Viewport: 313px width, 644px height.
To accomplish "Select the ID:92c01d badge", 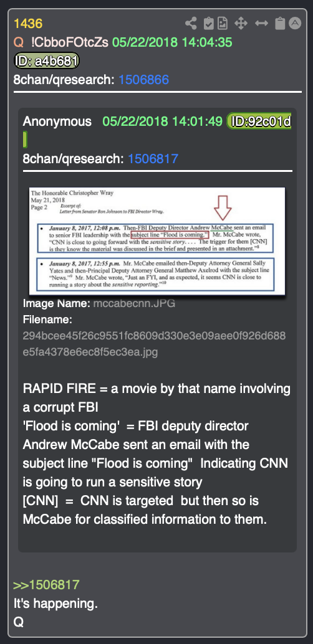I will point(260,121).
